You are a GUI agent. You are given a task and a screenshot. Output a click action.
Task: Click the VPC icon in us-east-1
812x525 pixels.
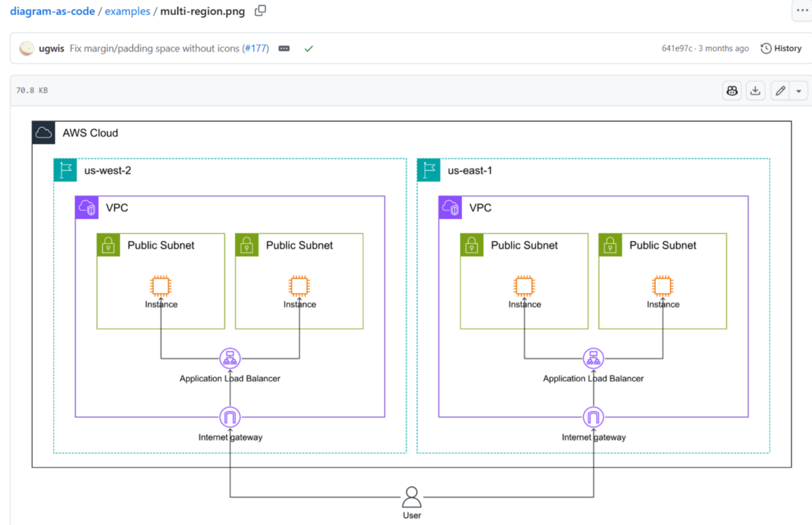point(450,207)
